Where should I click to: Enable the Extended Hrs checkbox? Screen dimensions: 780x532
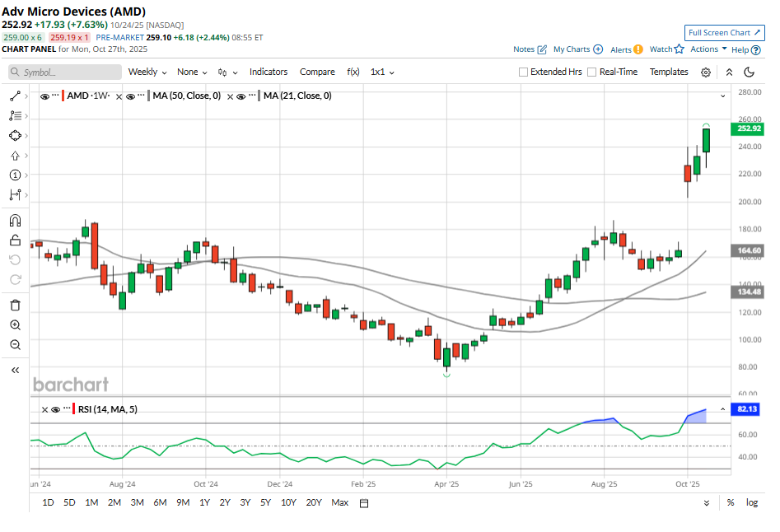click(524, 72)
